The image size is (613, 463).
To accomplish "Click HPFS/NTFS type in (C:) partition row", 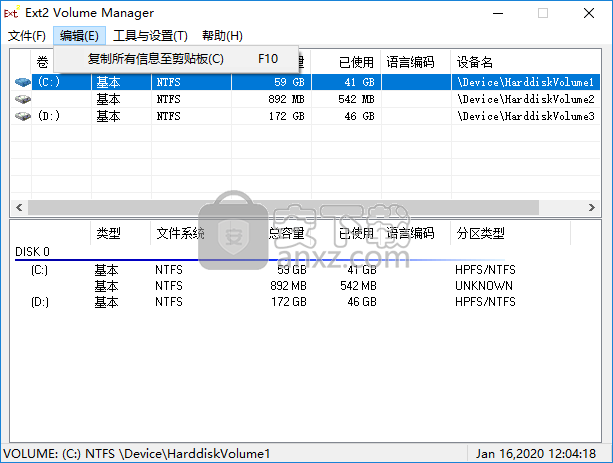I will pyautogui.click(x=485, y=270).
